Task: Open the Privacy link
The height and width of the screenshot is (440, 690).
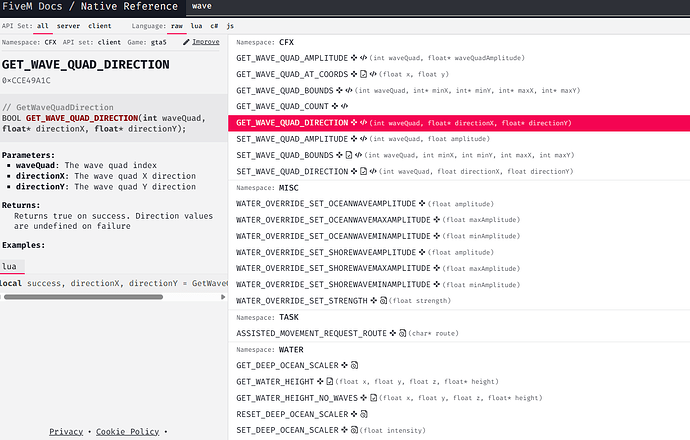Action: tap(66, 432)
